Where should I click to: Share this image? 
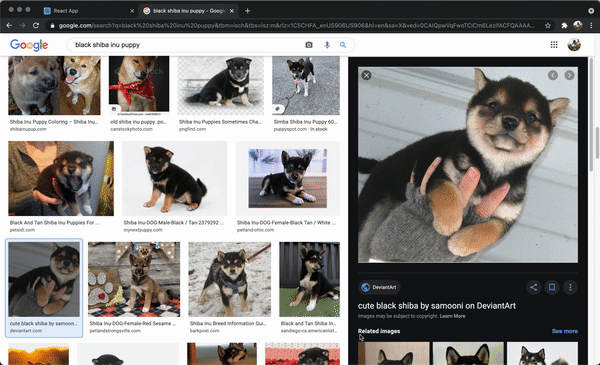(x=533, y=287)
